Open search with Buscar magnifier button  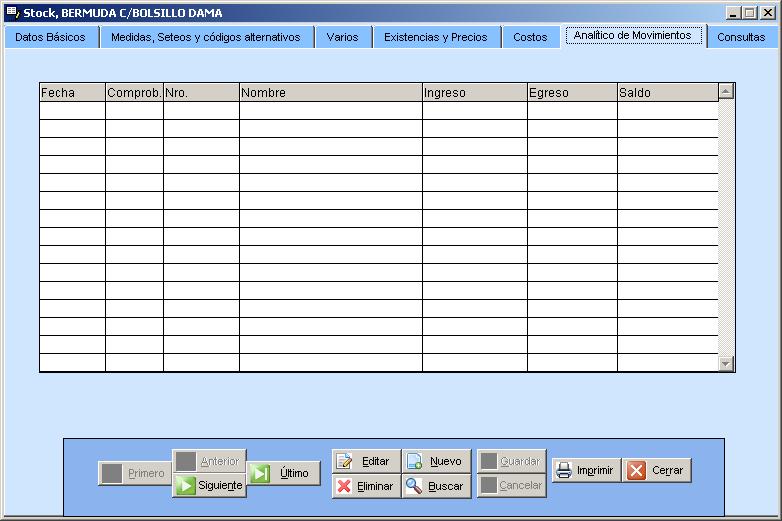pos(436,486)
